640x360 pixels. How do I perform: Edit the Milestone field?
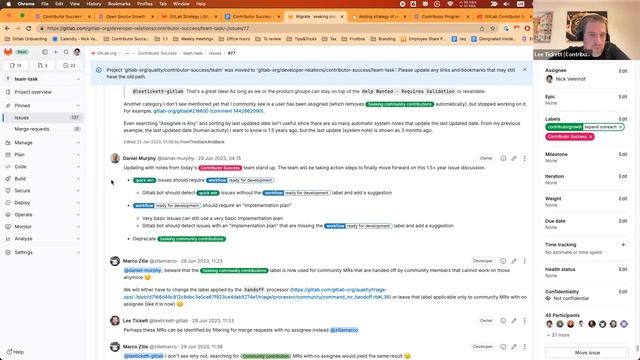coord(622,154)
